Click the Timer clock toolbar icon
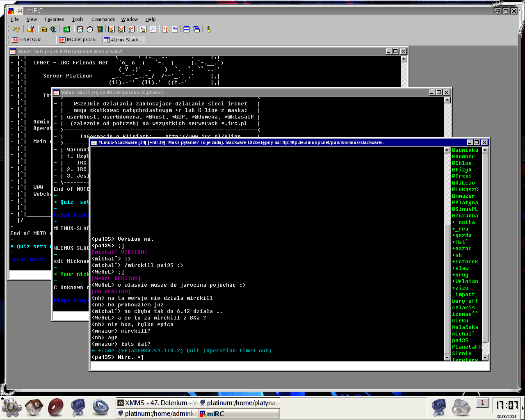The width and height of the screenshot is (525, 420). [x=90, y=29]
